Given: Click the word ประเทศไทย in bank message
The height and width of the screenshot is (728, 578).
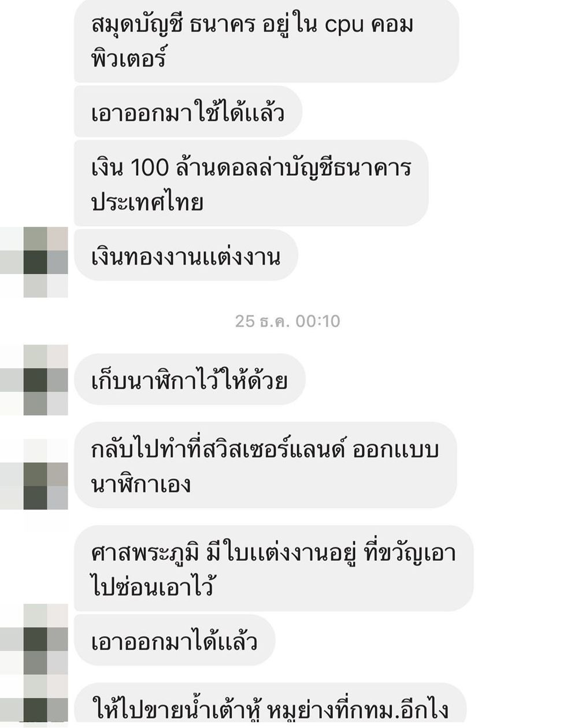Looking at the screenshot, I should point(147,202).
